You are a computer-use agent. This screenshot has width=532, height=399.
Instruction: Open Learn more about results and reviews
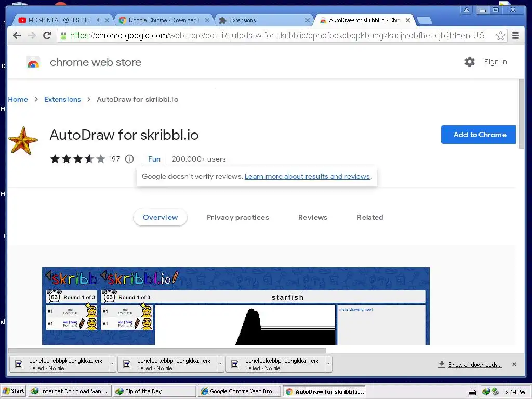pyautogui.click(x=307, y=177)
